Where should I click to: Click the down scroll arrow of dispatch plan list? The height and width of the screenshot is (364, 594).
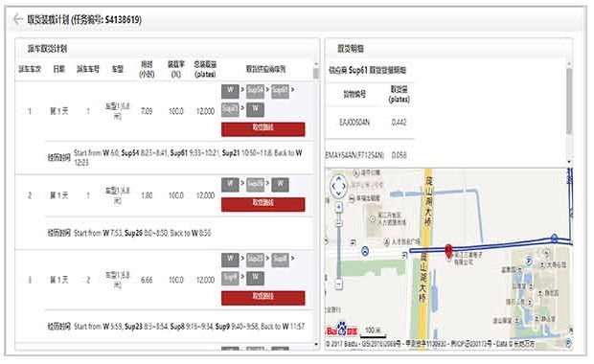coord(316,344)
